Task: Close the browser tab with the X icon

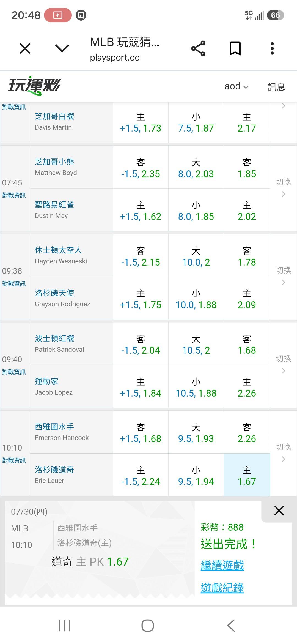Action: 25,49
